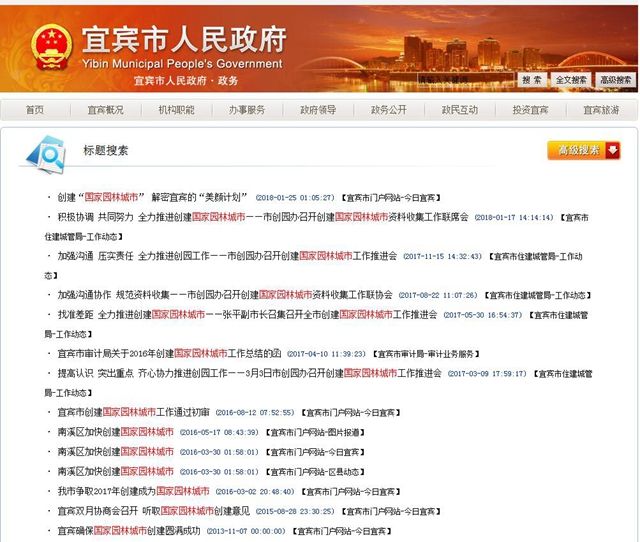Click timestamp 2018-01-25 01:05:27
640x542 pixels.
[x=295, y=198]
